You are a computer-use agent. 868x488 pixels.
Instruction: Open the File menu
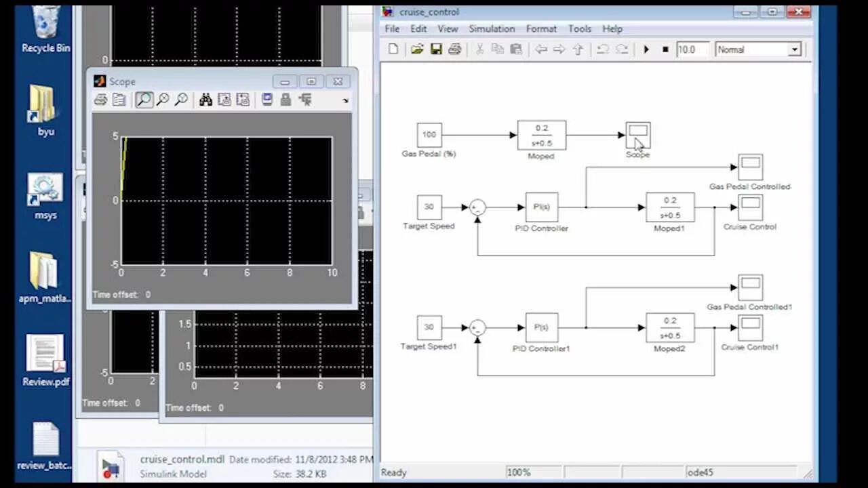point(392,28)
